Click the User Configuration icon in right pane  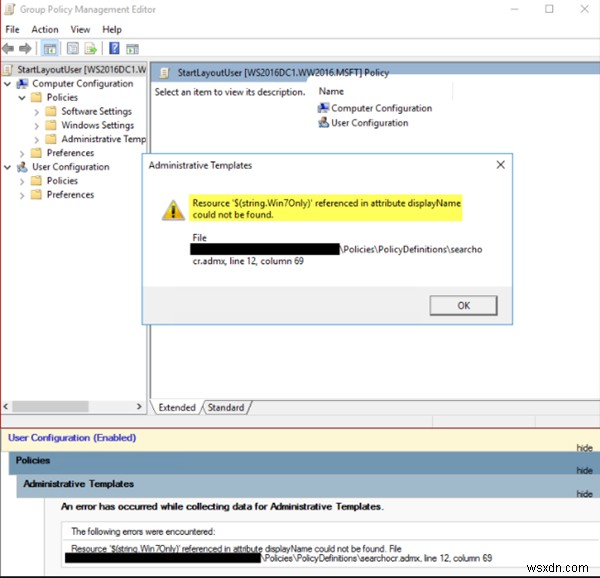coord(323,122)
